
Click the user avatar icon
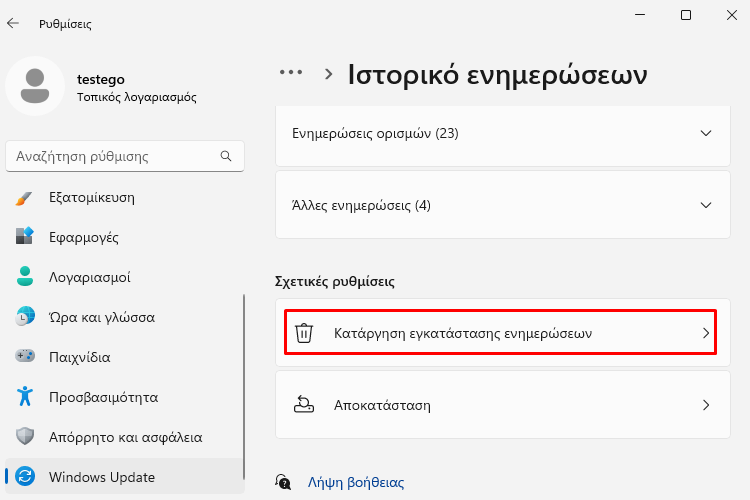click(35, 86)
